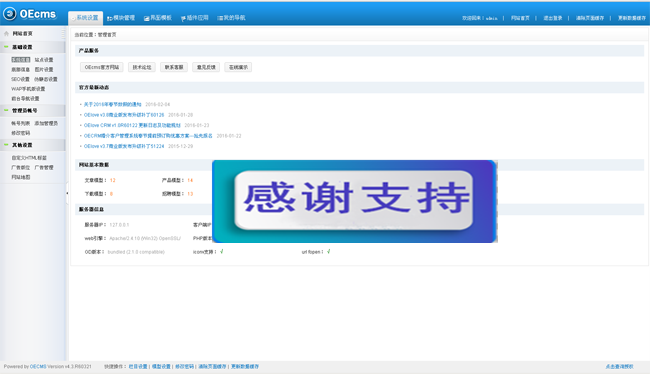Click 模型设置 in footer shortcuts
Screen dimensions: 650x374
click(161, 367)
